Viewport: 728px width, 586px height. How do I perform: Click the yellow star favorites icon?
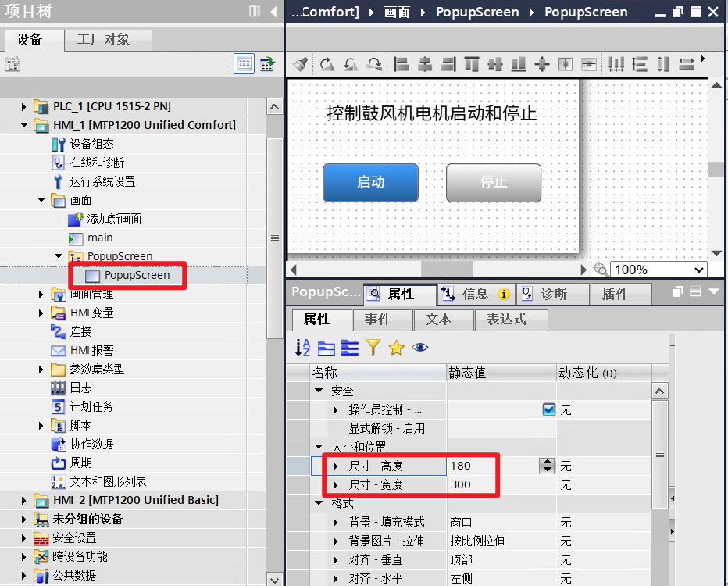click(396, 348)
